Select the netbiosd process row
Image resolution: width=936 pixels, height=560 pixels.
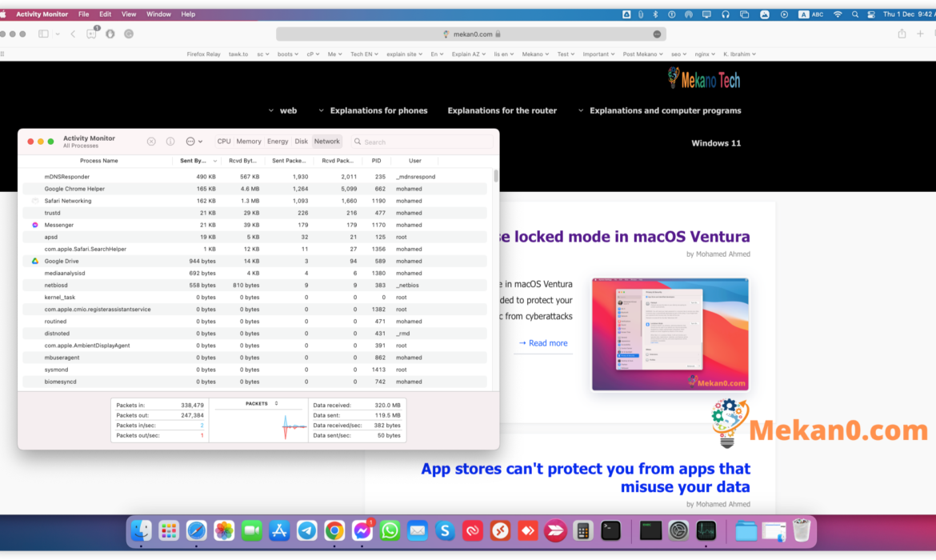255,286
